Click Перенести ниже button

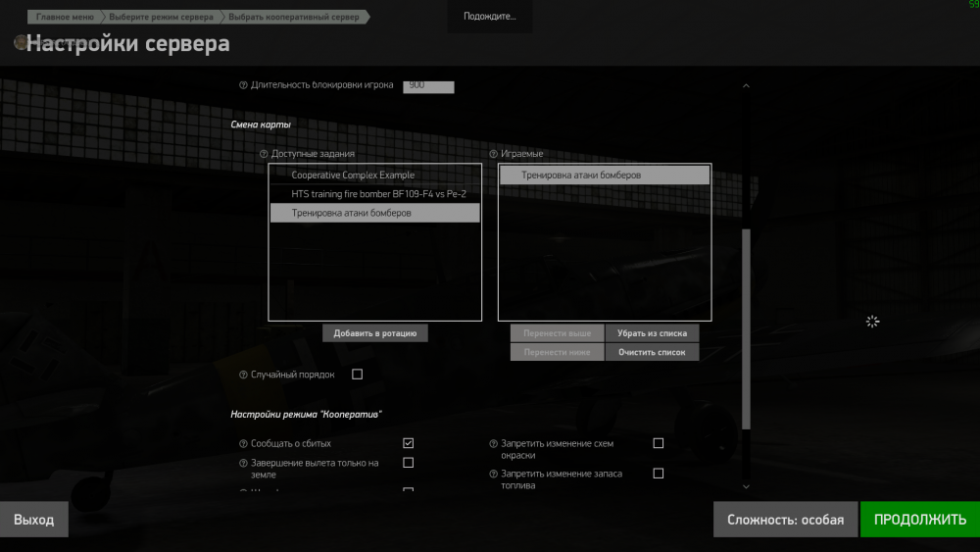[557, 352]
